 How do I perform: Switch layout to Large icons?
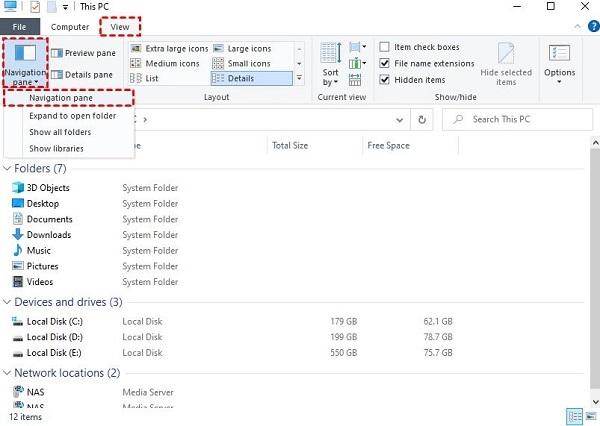242,49
